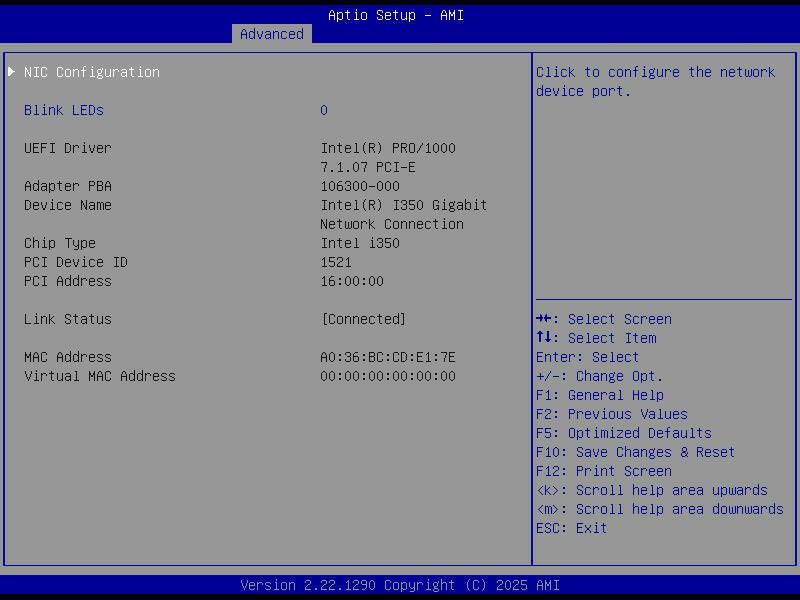Image resolution: width=800 pixels, height=600 pixels.
Task: Click the Device Name label
Action: [x=67, y=205]
